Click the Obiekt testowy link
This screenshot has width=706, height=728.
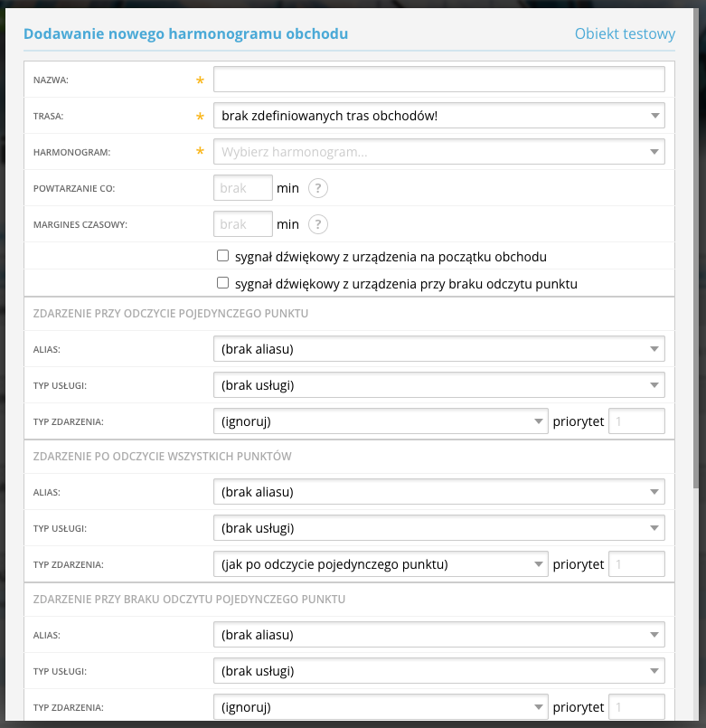(625, 34)
